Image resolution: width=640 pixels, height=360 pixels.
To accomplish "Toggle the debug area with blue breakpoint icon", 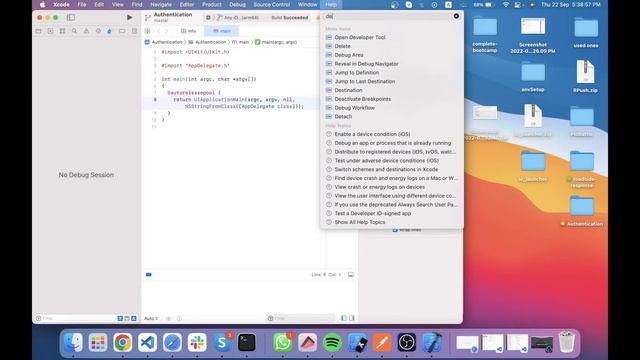I will 149,275.
